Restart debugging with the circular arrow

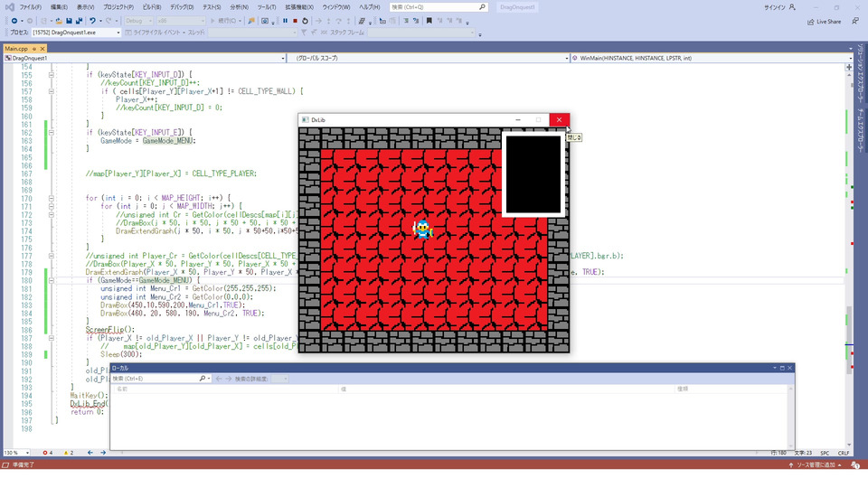click(x=305, y=21)
